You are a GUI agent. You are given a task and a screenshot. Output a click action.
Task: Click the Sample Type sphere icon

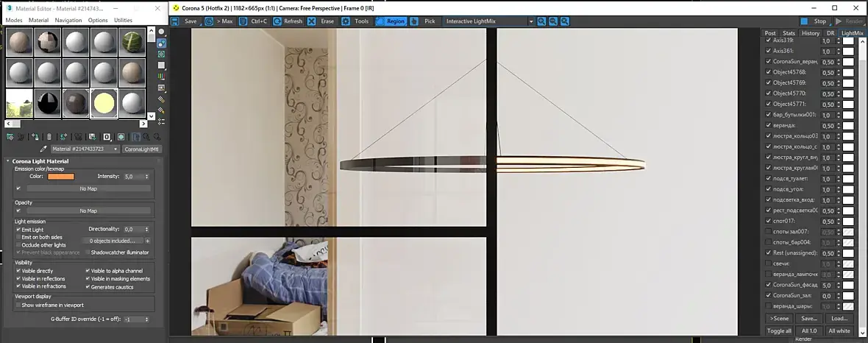[x=161, y=32]
